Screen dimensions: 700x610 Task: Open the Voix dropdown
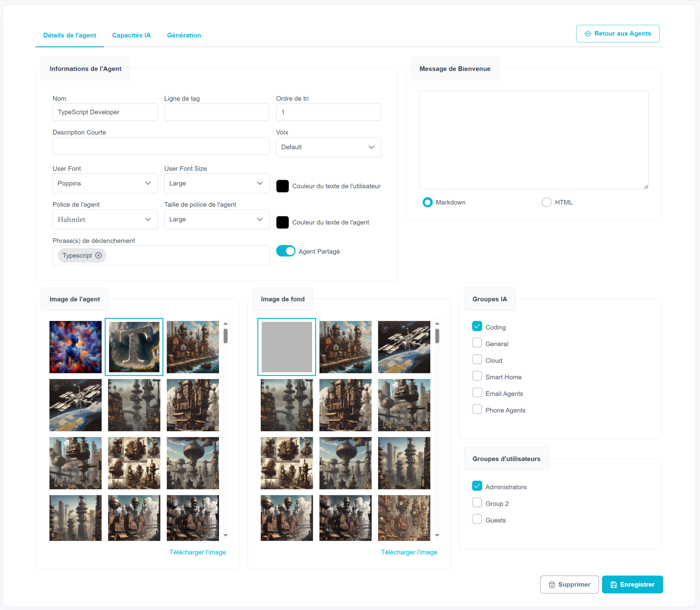point(328,147)
